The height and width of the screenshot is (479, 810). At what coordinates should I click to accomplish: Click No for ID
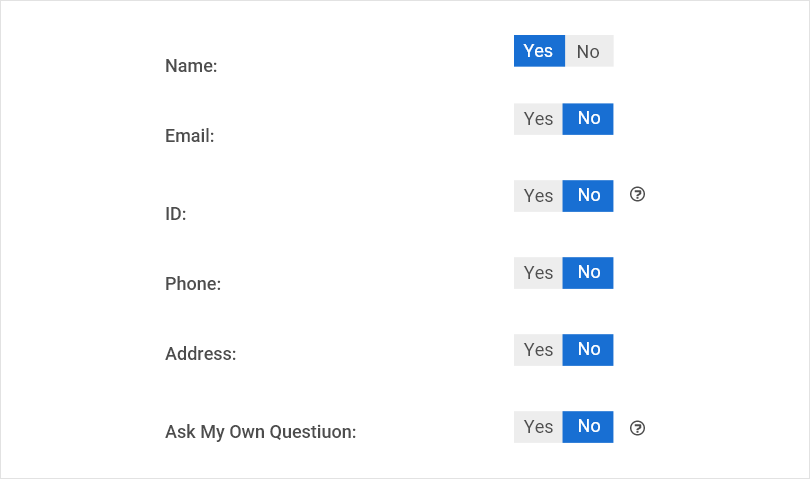pyautogui.click(x=589, y=196)
